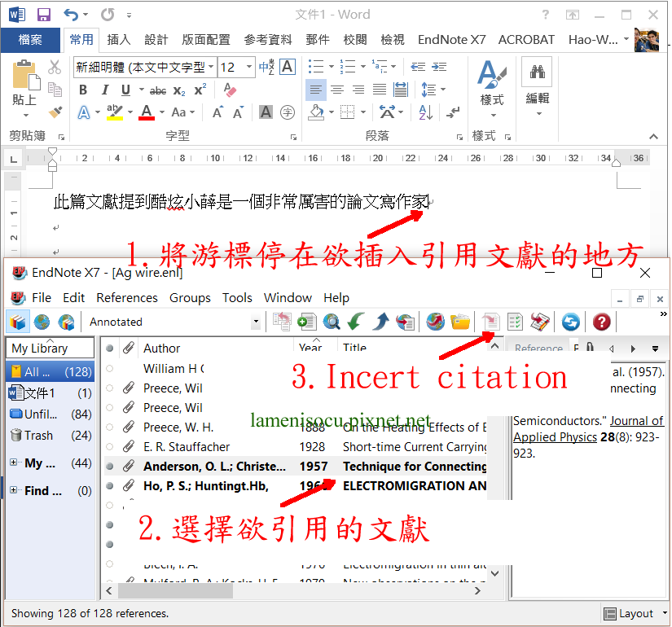Click the Increase Indent icon
The image size is (672, 627).
(439, 67)
